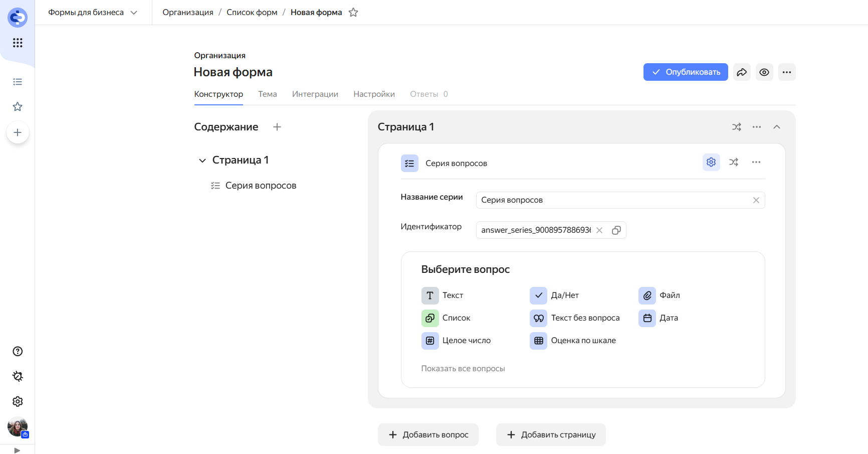868x454 pixels.
Task: Copy the identifier with the copy icon
Action: tap(616, 230)
